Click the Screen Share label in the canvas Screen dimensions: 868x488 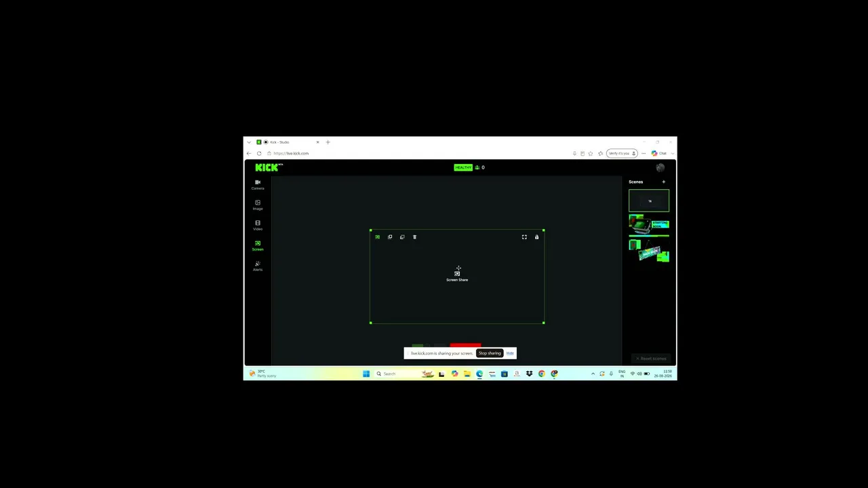coord(457,280)
